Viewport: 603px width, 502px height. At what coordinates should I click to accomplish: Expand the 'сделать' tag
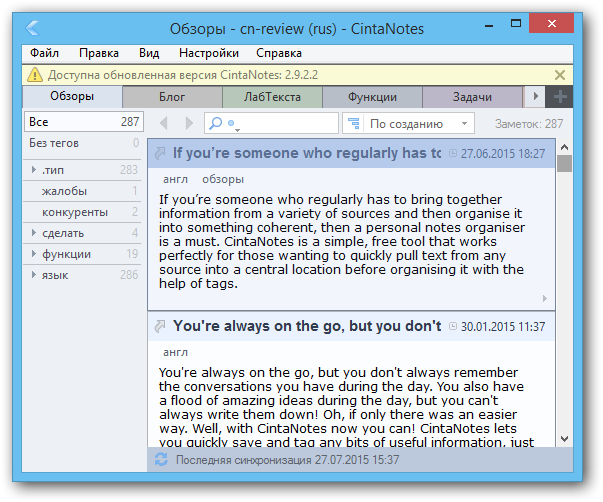pyautogui.click(x=34, y=233)
